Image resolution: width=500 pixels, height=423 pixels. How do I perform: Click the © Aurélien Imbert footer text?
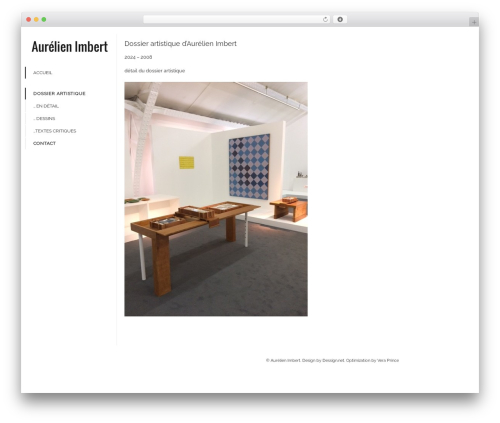283,360
